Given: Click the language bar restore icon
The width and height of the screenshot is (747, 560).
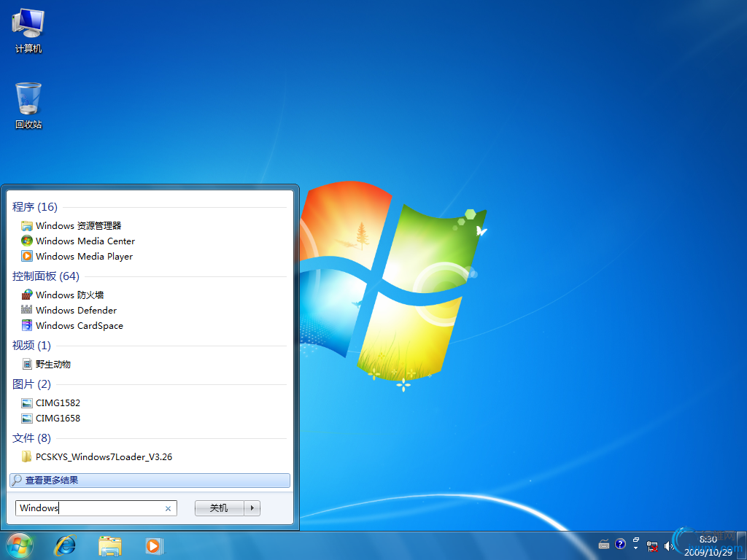Looking at the screenshot, I should pos(636,540).
